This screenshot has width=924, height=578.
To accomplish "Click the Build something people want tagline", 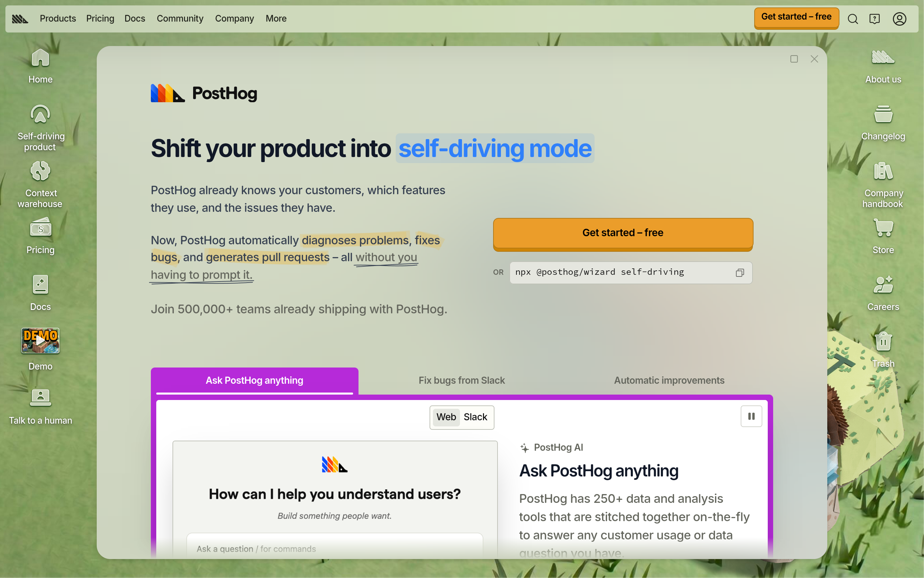I will [x=334, y=516].
